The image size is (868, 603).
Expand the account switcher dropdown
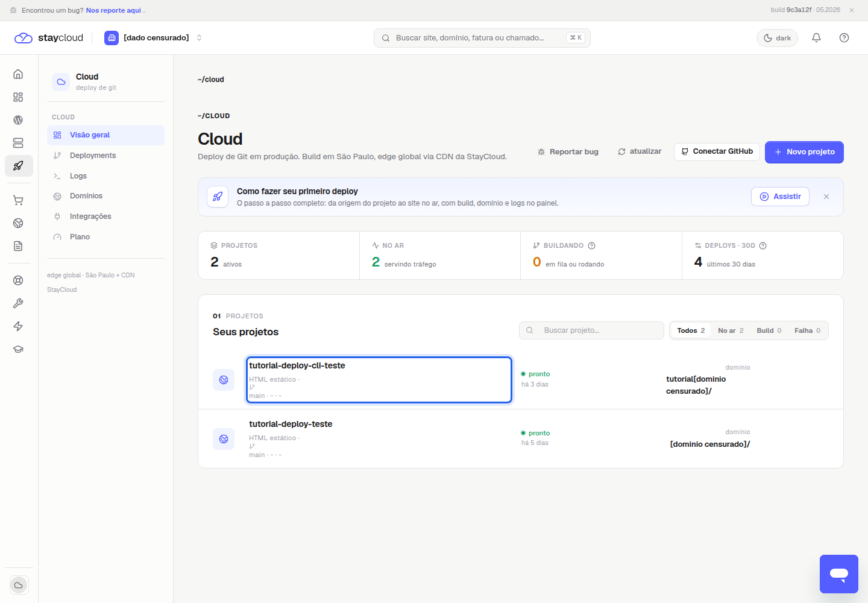point(154,37)
